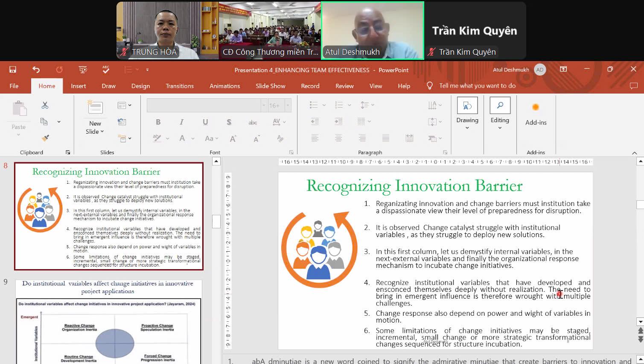This screenshot has width=644, height=364.
Task: Click Decrease Font Size icon
Action: (256, 138)
